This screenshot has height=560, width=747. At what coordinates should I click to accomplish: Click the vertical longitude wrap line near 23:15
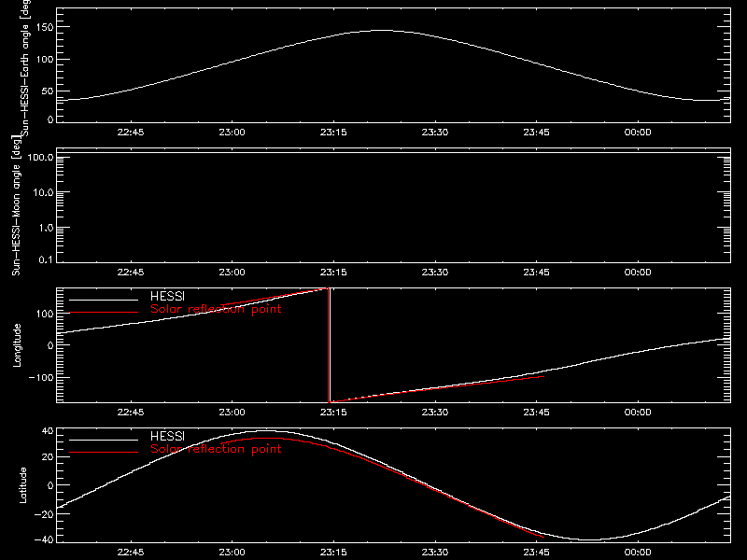[330, 345]
